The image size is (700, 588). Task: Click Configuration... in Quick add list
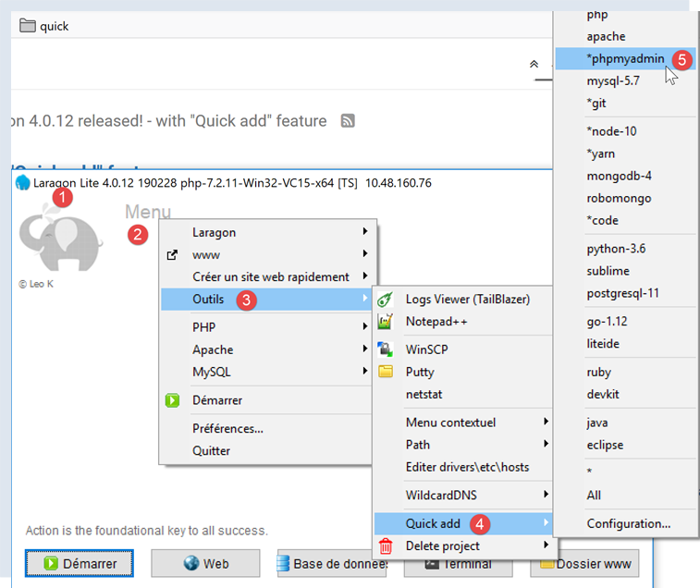(x=628, y=524)
